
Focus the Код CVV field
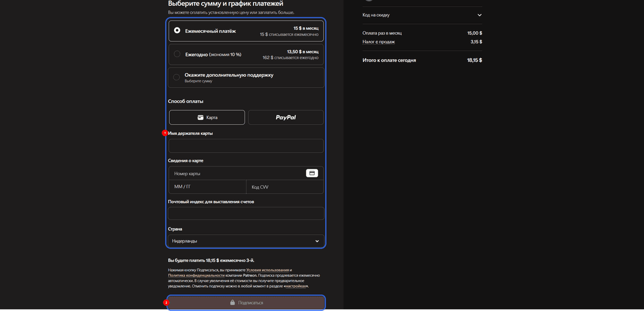point(285,187)
